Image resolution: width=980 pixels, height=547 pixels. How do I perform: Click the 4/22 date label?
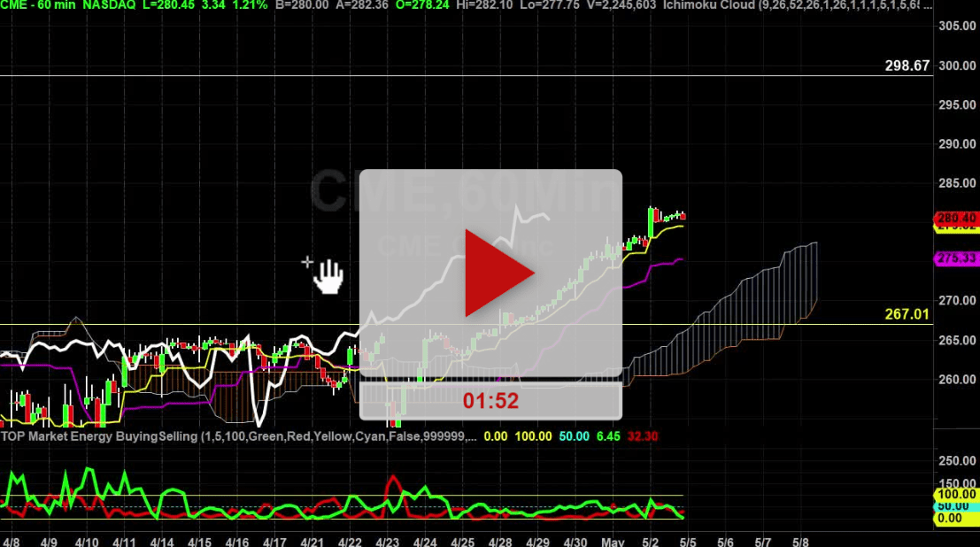tap(350, 542)
